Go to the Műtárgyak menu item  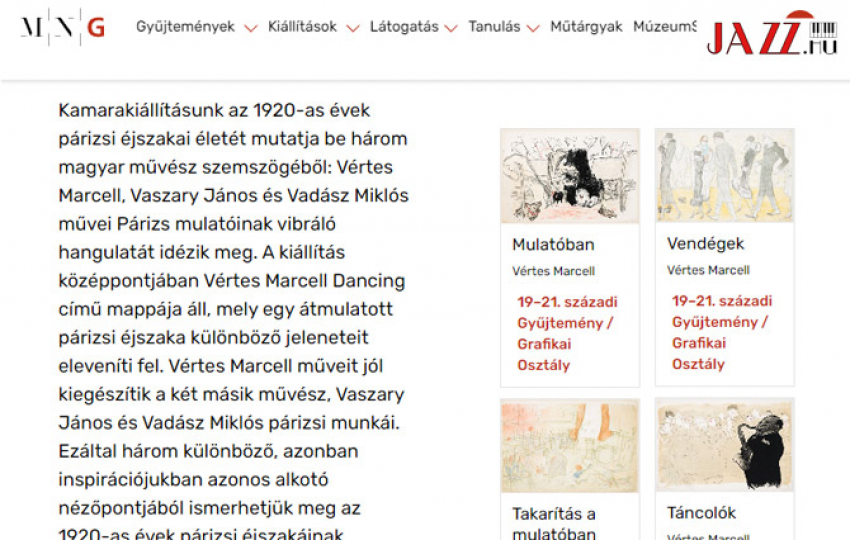click(586, 27)
